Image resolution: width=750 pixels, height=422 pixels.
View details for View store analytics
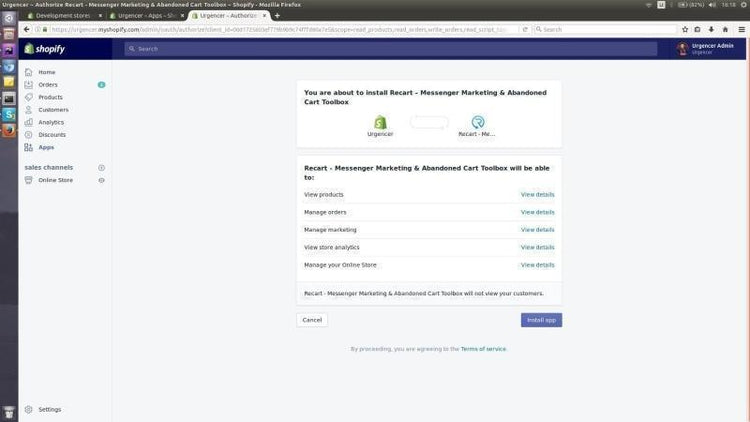(x=537, y=247)
